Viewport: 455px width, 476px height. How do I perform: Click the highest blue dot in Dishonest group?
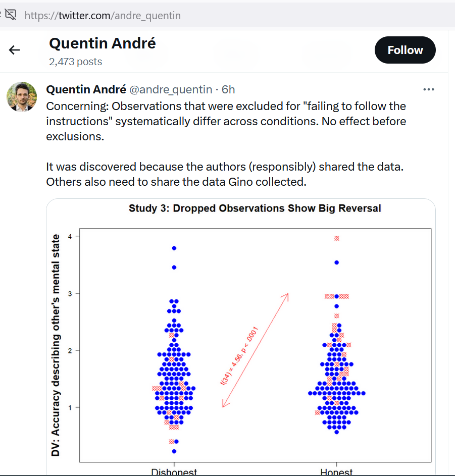[x=174, y=248]
